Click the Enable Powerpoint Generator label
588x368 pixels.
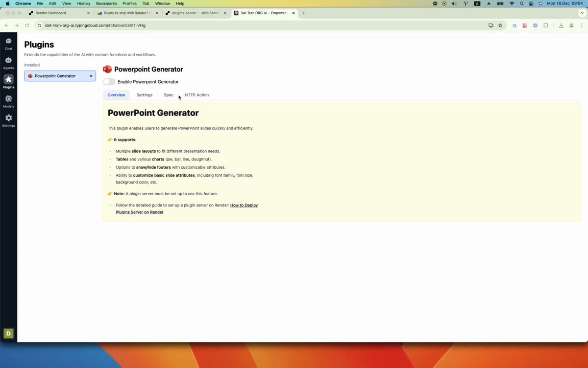coord(148,81)
